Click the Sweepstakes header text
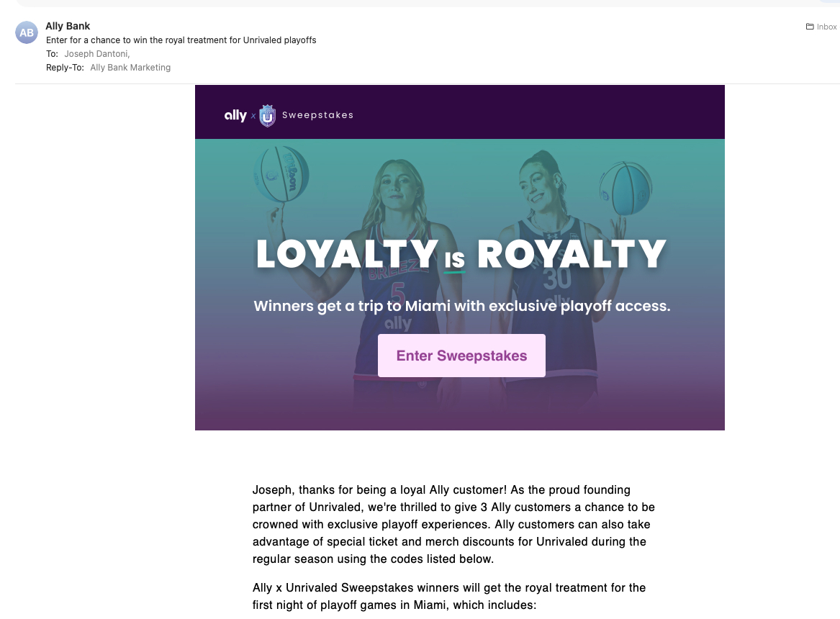The width and height of the screenshot is (840, 619). [317, 115]
